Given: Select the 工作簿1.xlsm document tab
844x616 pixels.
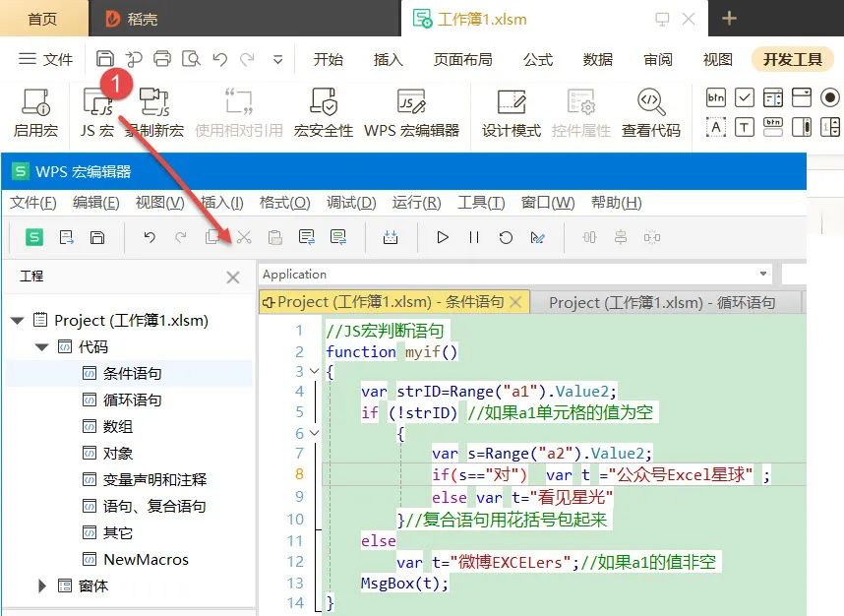Looking at the screenshot, I should coord(554,19).
